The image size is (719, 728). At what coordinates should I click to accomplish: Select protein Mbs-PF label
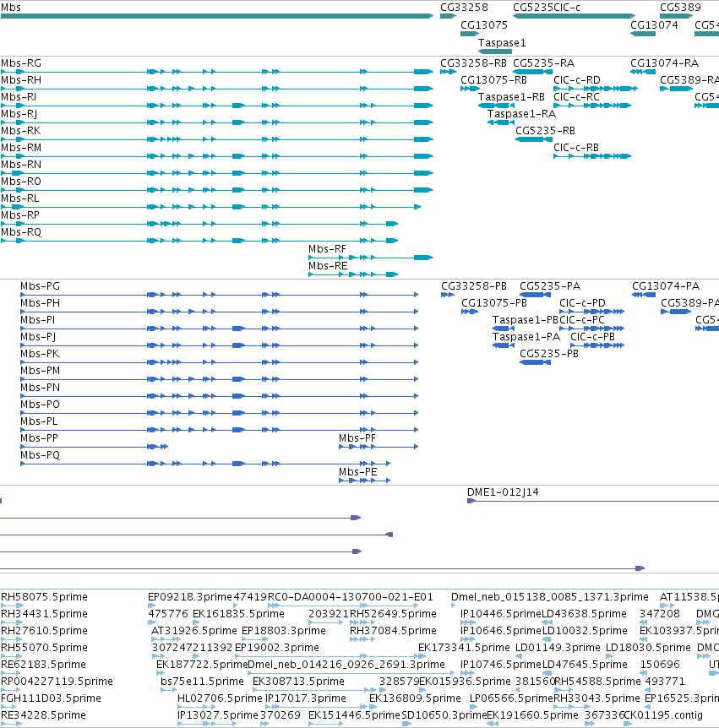(357, 437)
